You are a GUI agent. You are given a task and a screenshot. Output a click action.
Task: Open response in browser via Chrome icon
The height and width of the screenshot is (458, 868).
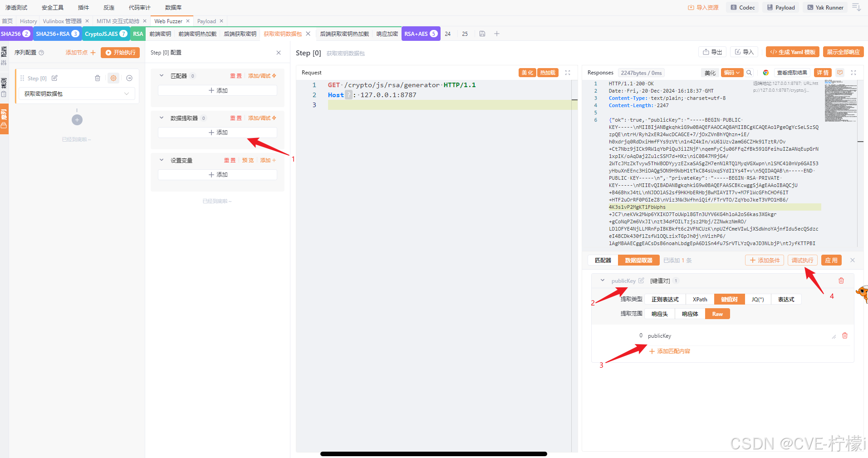click(x=766, y=73)
